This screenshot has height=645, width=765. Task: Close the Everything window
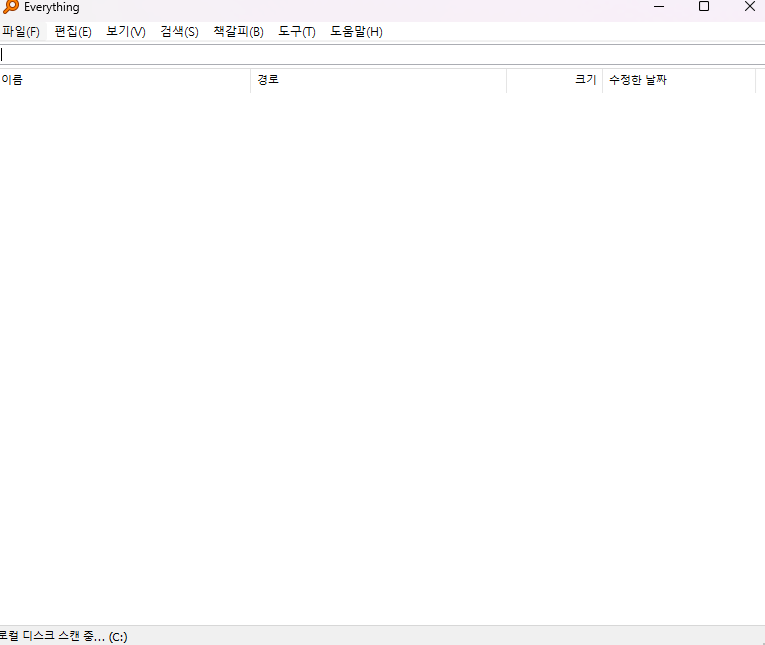[750, 7]
